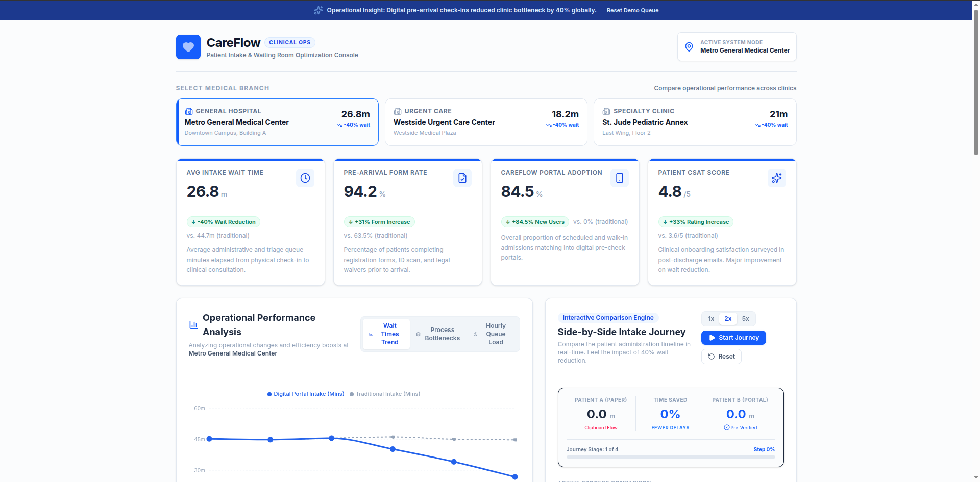Click the tablet icon on the CareFlow Portal Adoption card
The width and height of the screenshot is (980, 482).
click(620, 178)
